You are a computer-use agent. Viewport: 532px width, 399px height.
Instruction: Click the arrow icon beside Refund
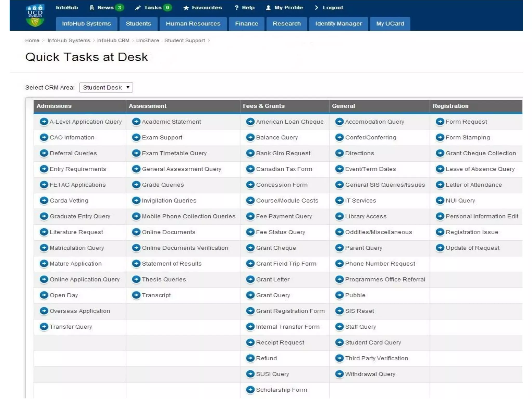[x=250, y=358]
